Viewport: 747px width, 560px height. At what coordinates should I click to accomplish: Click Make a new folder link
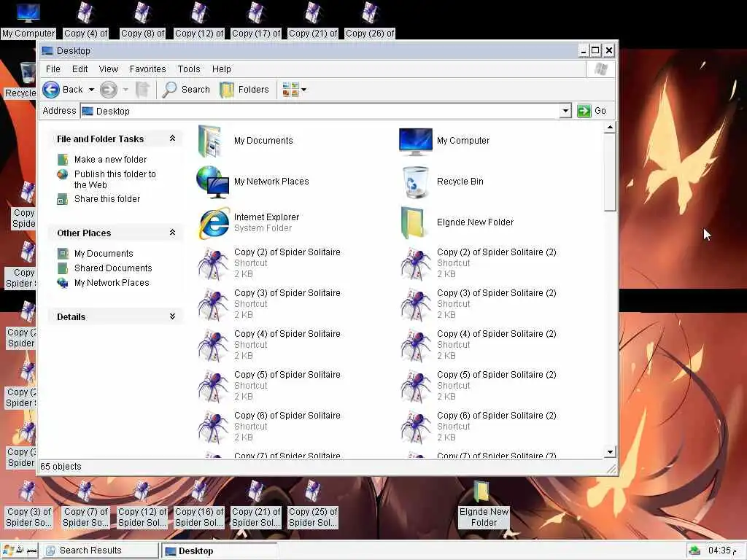pos(111,160)
